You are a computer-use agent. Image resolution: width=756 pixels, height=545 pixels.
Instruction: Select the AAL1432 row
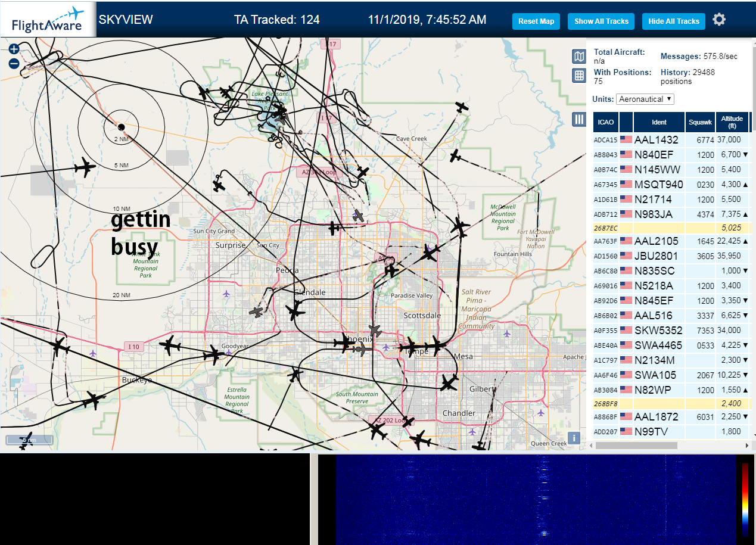coord(671,139)
